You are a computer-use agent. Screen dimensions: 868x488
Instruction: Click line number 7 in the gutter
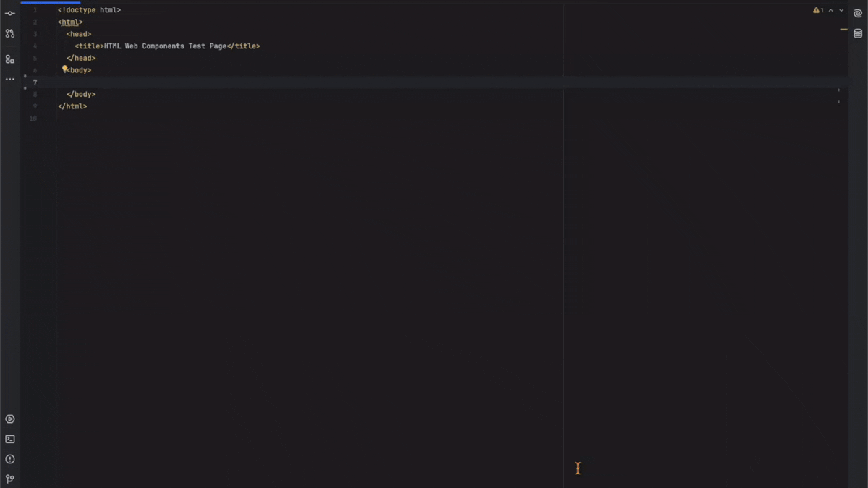pos(33,82)
